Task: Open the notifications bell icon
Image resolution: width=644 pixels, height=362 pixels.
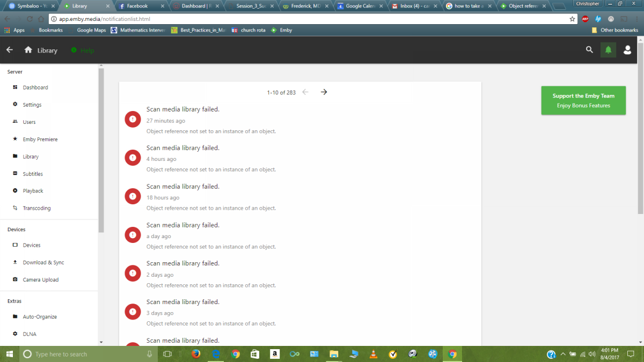Action: [x=608, y=50]
